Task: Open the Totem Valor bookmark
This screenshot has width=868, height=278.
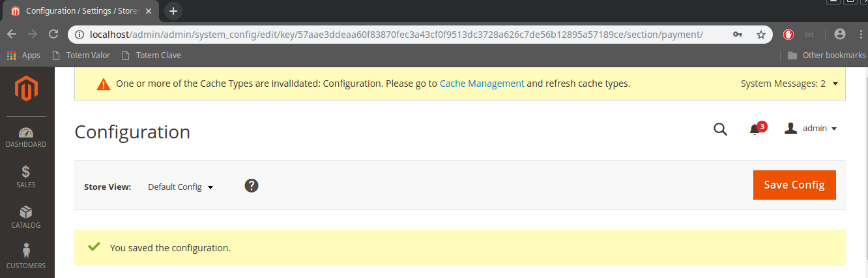Action: point(81,55)
